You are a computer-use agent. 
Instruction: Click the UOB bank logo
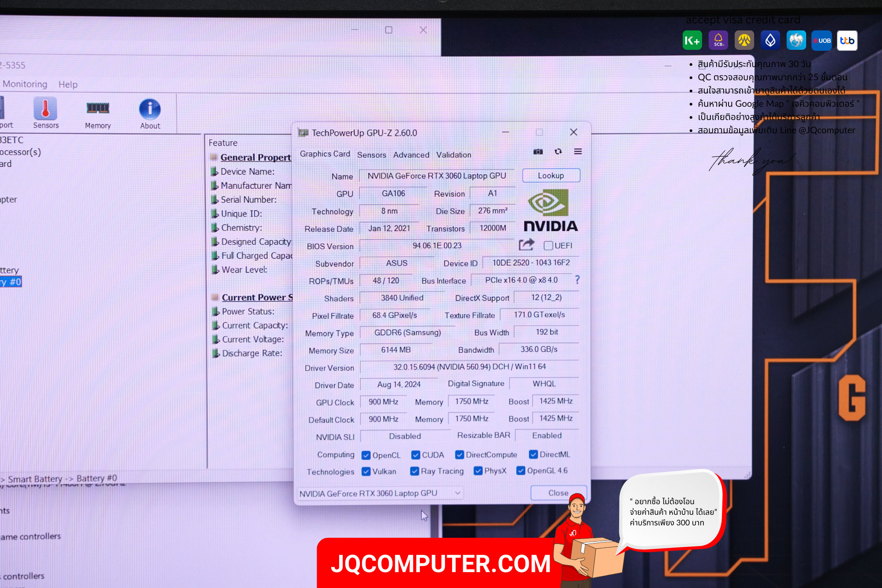point(822,41)
